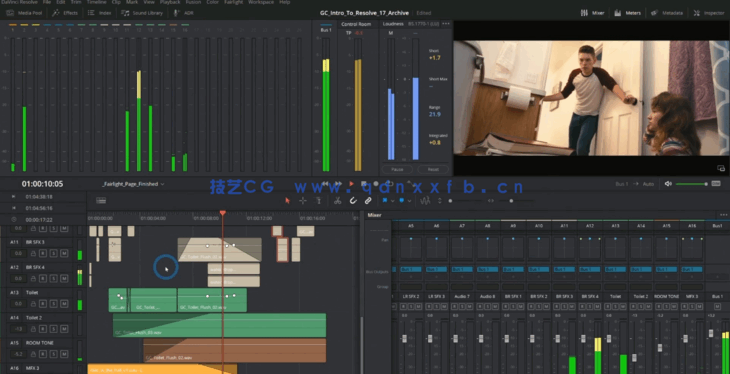The width and height of the screenshot is (730, 374).
Task: Open the Media Pool panel
Action: coord(25,13)
